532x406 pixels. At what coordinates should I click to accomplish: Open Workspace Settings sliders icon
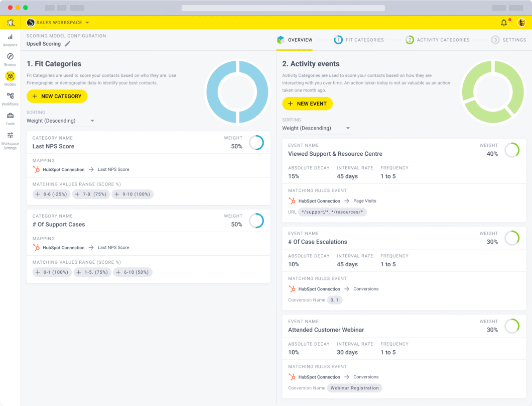click(x=10, y=135)
